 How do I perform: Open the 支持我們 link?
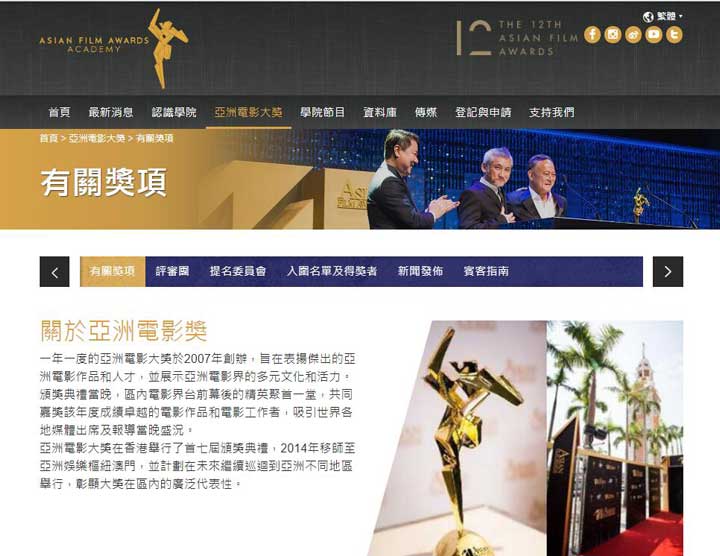[551, 112]
